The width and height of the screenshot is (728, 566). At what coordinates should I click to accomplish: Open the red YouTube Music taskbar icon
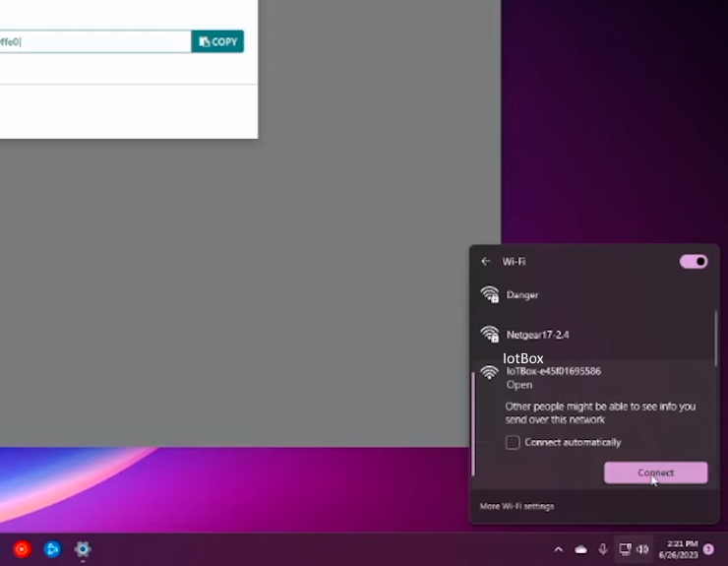point(22,549)
